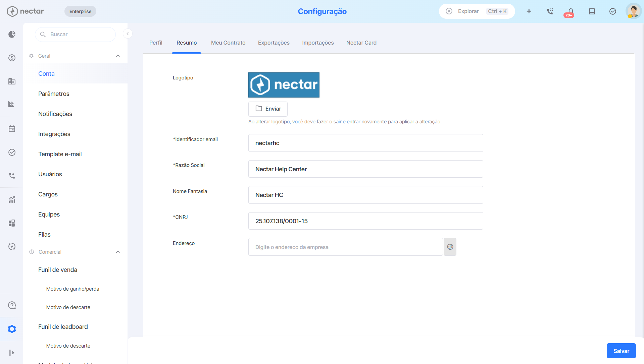
Task: Focus the Identificador email field
Action: pos(365,143)
